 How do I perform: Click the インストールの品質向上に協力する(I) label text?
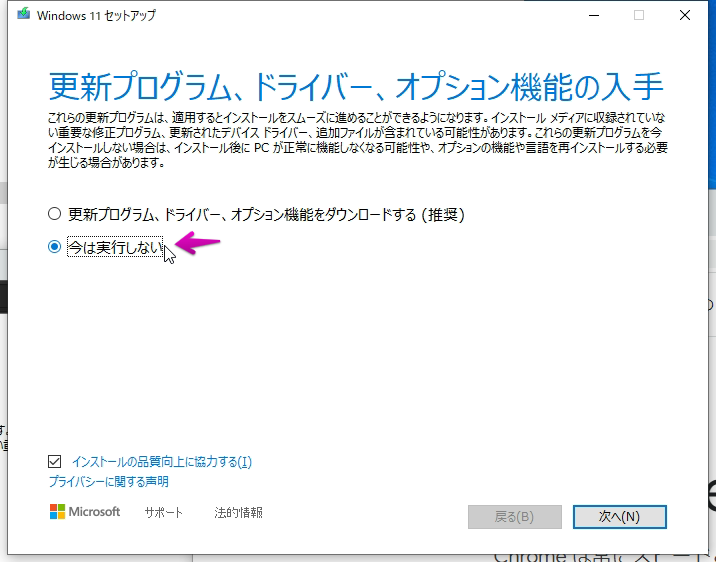pyautogui.click(x=162, y=462)
